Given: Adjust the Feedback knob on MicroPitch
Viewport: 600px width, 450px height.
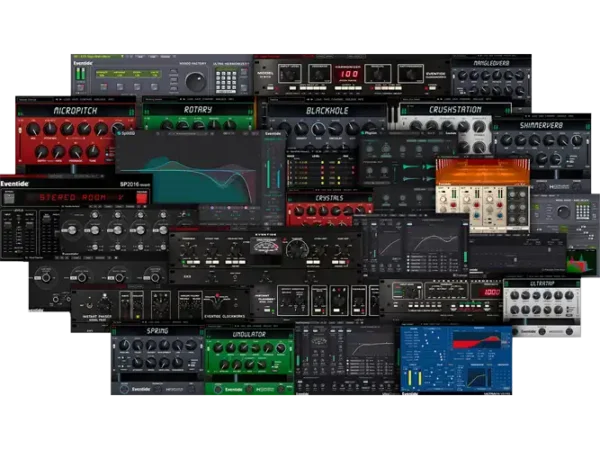Looking at the screenshot, I should [75, 152].
